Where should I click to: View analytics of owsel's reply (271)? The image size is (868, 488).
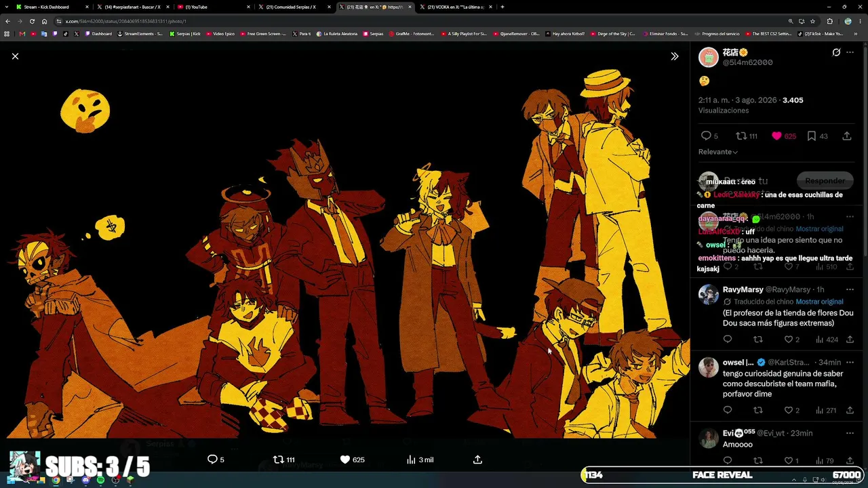tap(827, 410)
